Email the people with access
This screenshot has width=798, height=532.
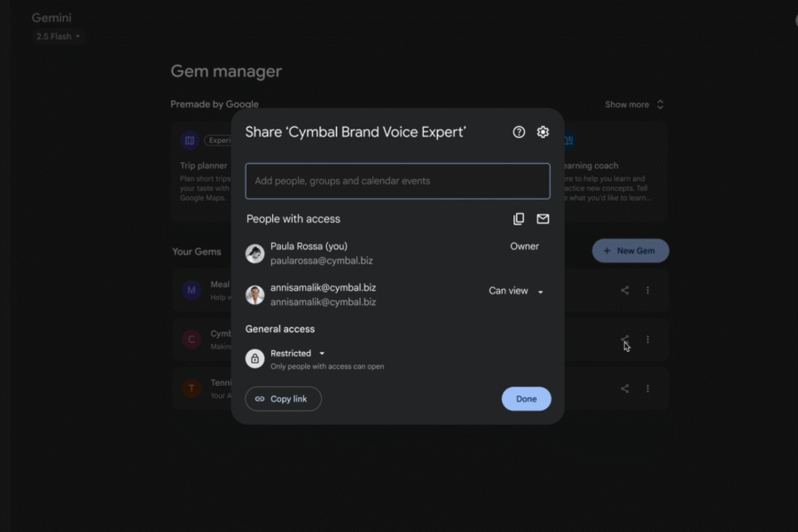543,219
